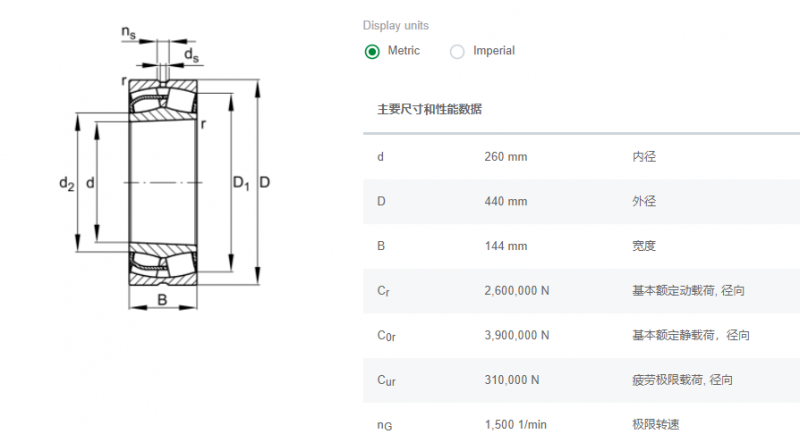
Task: Click the 'ds' label in the drawing
Action: coord(191,54)
